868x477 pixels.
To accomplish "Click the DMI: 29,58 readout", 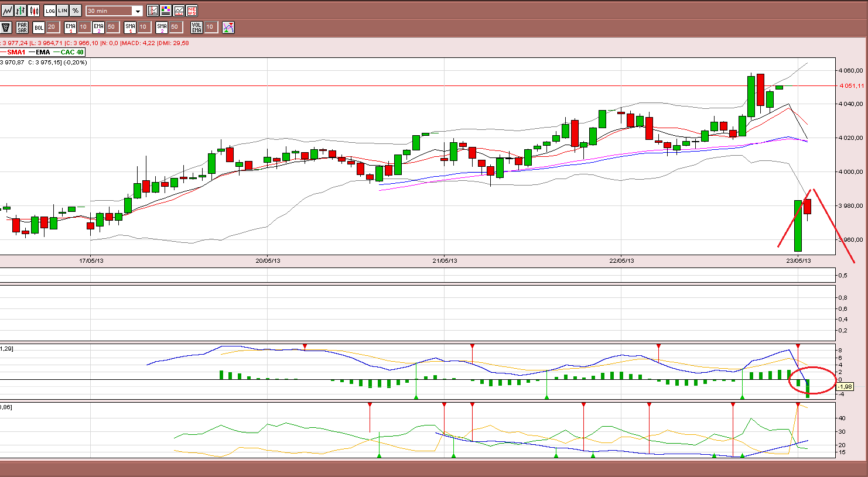I will coord(173,43).
